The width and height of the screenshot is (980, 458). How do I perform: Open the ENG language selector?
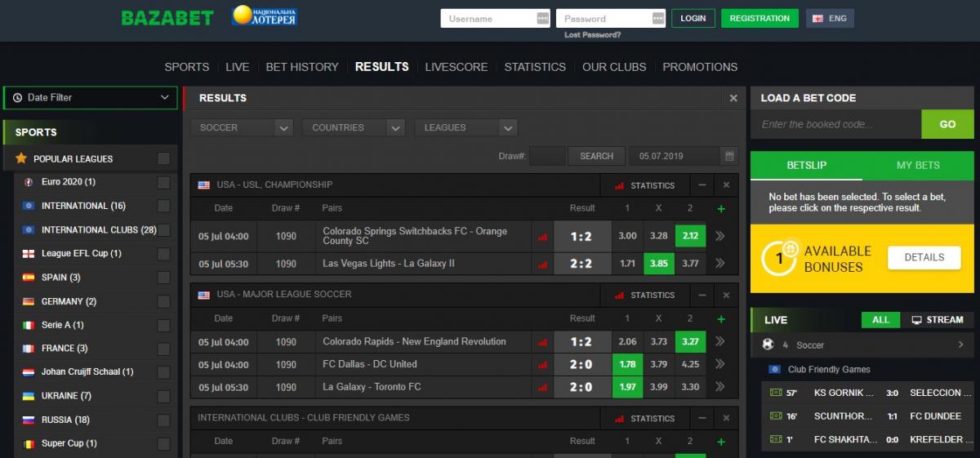click(830, 18)
